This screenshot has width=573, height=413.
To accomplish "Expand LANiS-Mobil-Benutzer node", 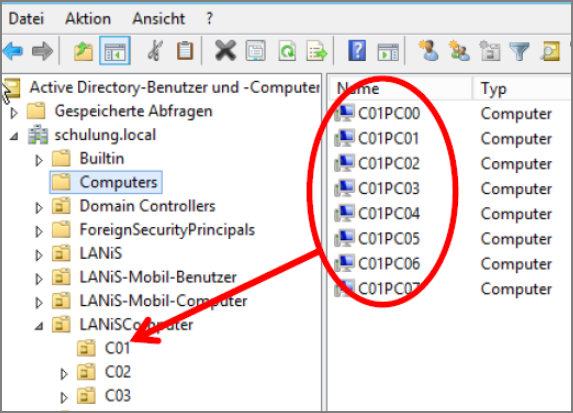I will coord(39,279).
